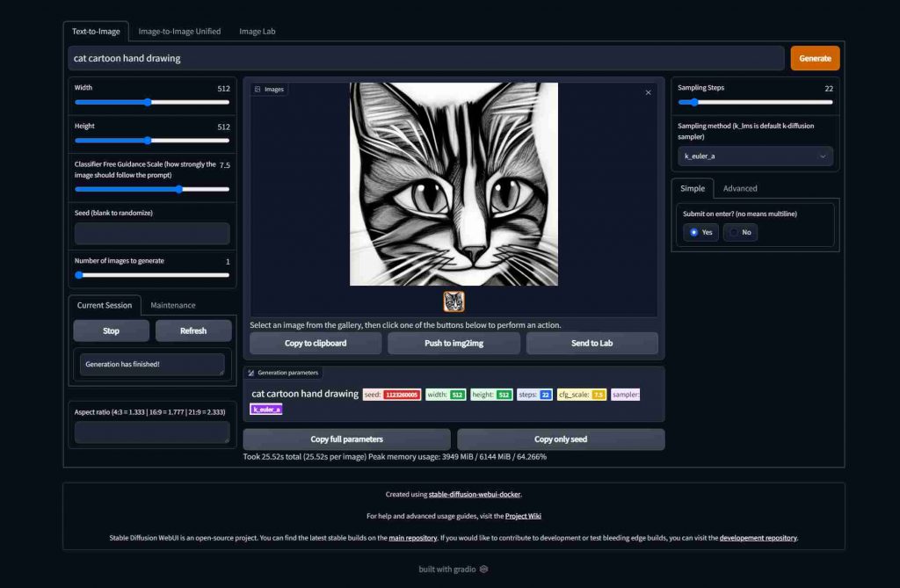Open the k_euler_a sampling method dropdown
Screen dimensions: 900x588
[754, 156]
